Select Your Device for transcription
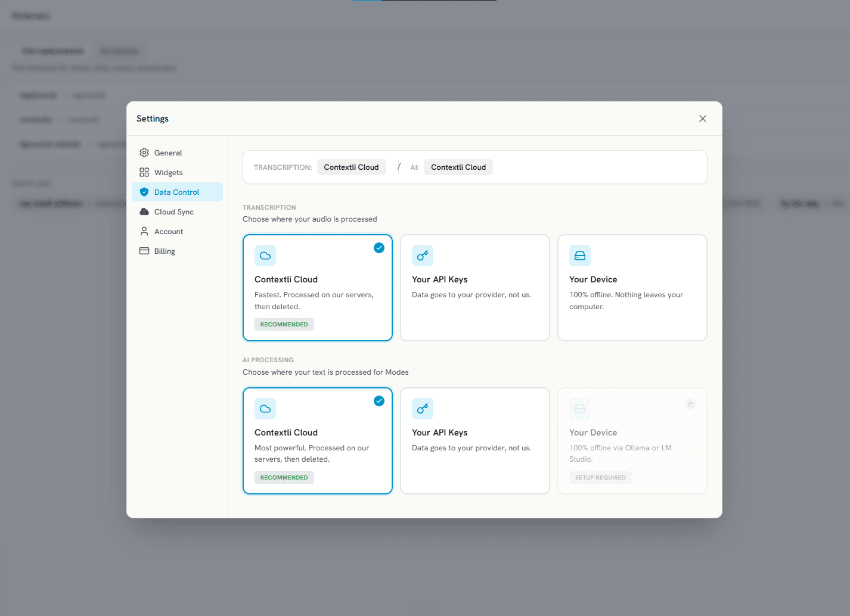 click(632, 288)
